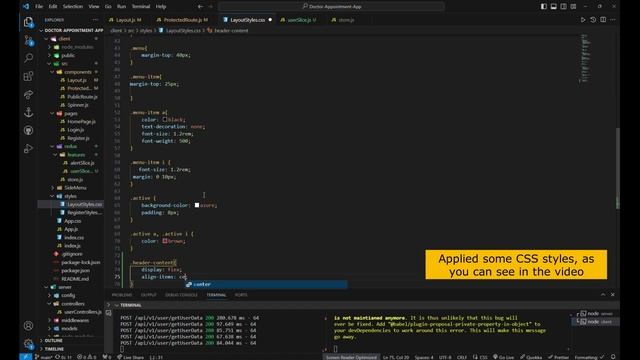
Task: Open the Debug Console panel tab
Action: point(181,295)
